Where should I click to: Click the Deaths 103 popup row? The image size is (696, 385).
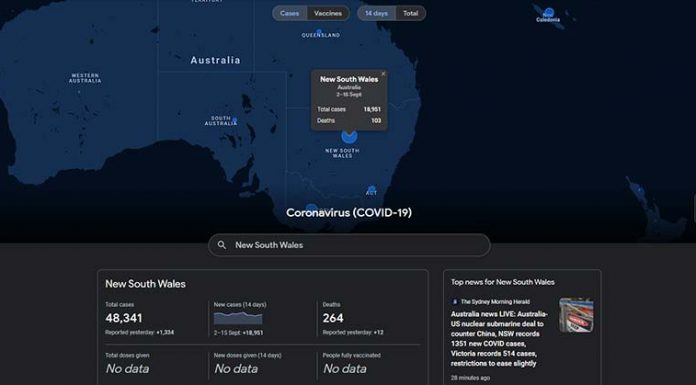349,120
